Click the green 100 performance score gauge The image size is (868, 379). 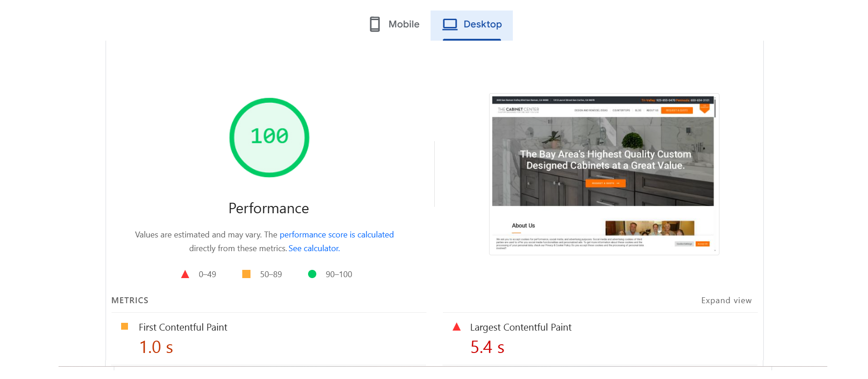(x=269, y=137)
